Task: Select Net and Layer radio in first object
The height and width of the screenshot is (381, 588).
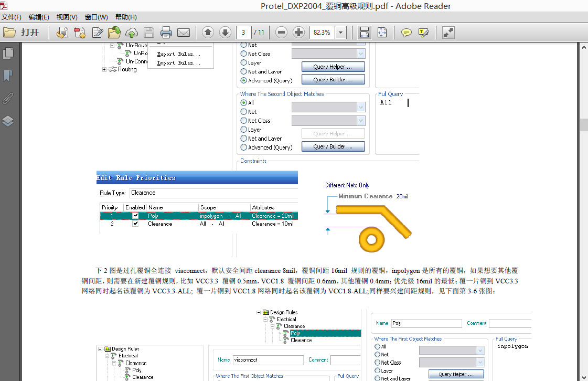Action: 244,71
